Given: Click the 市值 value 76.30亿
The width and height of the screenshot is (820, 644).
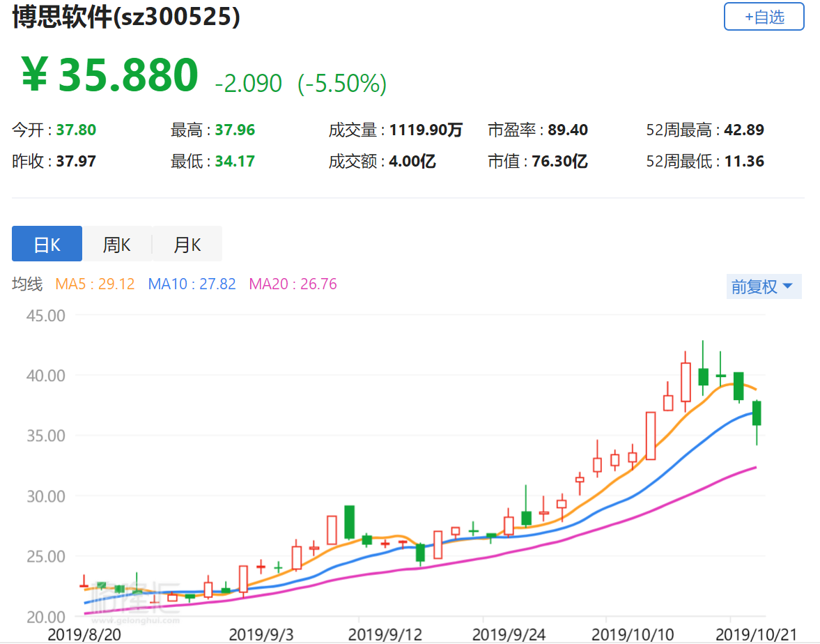Looking at the screenshot, I should coord(560,161).
